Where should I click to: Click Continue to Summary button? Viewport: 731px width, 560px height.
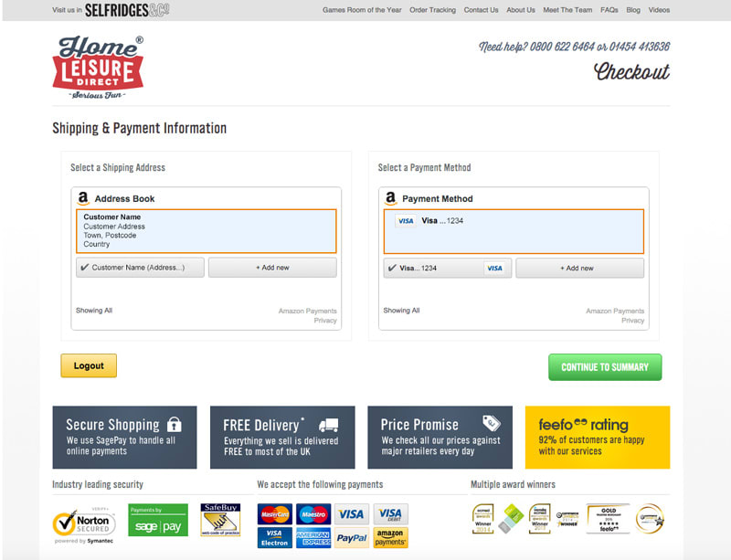click(605, 367)
